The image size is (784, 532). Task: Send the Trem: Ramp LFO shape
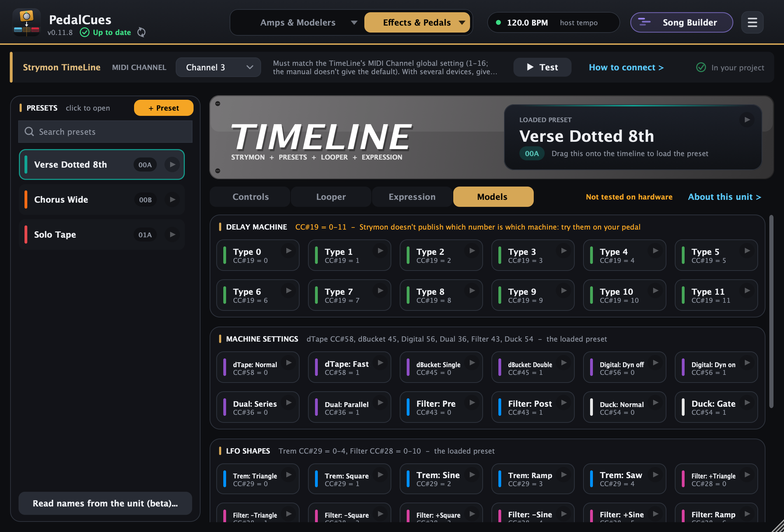533,479
